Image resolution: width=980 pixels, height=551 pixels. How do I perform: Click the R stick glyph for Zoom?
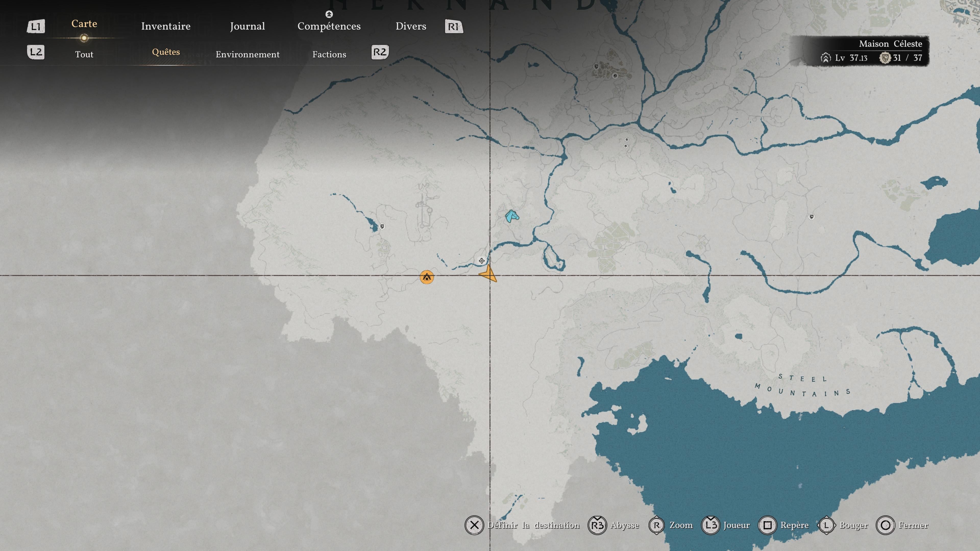[x=657, y=525]
